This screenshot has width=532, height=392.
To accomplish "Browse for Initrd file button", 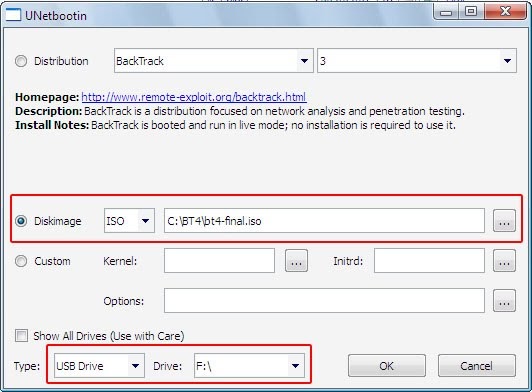I will [505, 261].
